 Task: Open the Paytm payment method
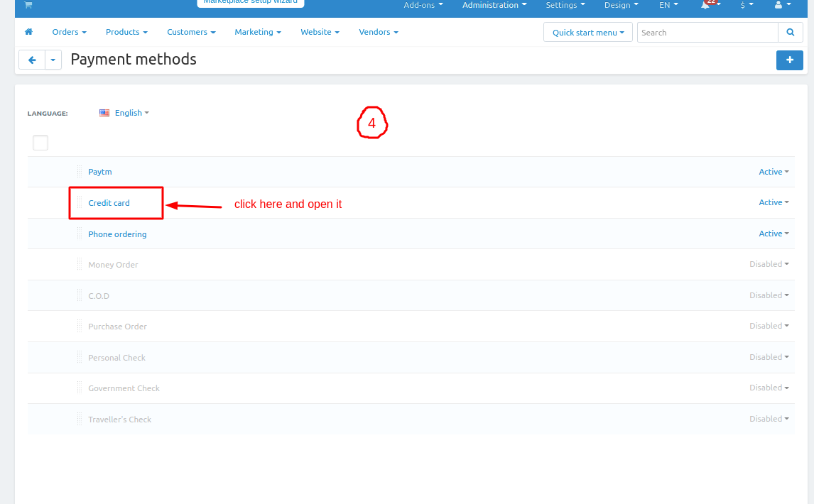click(x=99, y=172)
